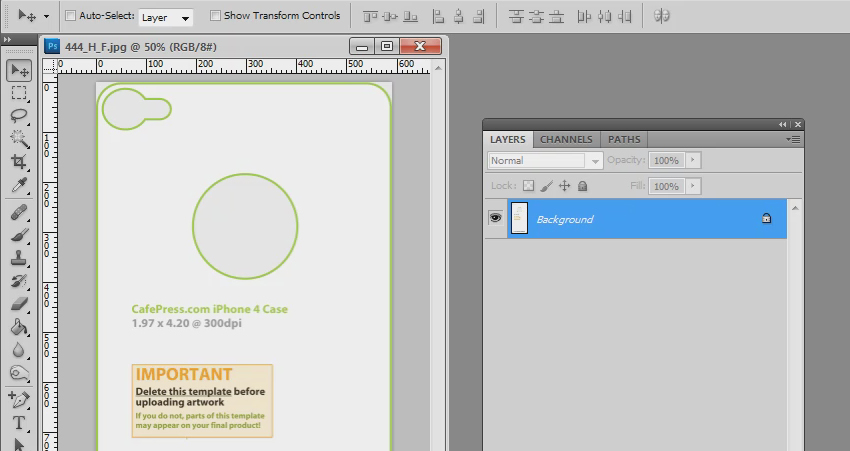Image resolution: width=850 pixels, height=451 pixels.
Task: Click Align Bottom Edges icon
Action: [411, 16]
